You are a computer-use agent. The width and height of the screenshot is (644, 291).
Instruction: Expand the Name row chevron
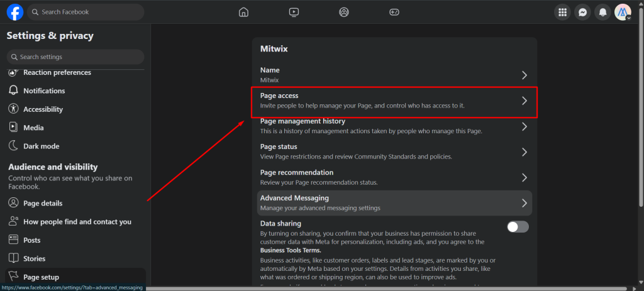point(524,75)
